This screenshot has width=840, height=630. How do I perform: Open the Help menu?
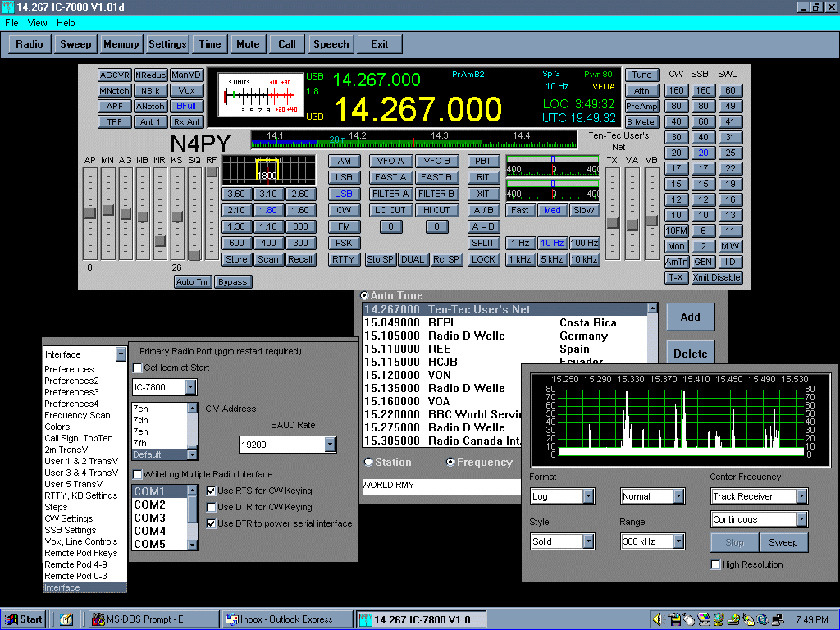point(66,23)
